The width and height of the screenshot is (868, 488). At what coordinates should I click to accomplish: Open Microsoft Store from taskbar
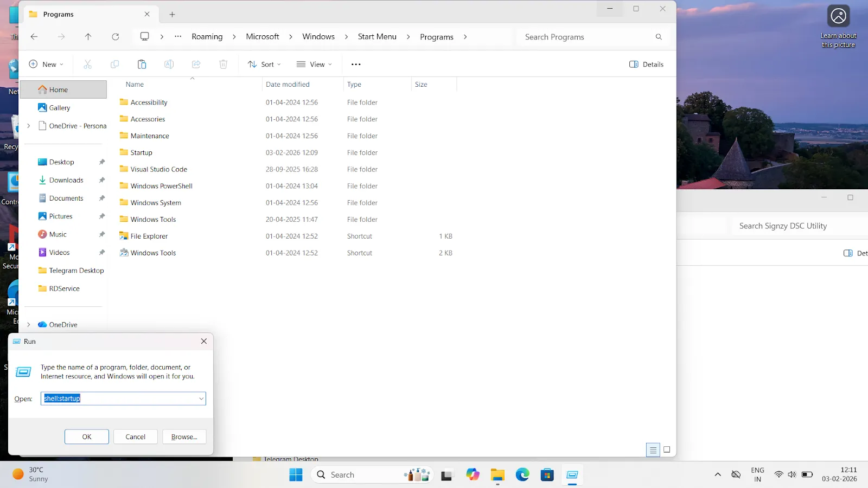click(547, 475)
